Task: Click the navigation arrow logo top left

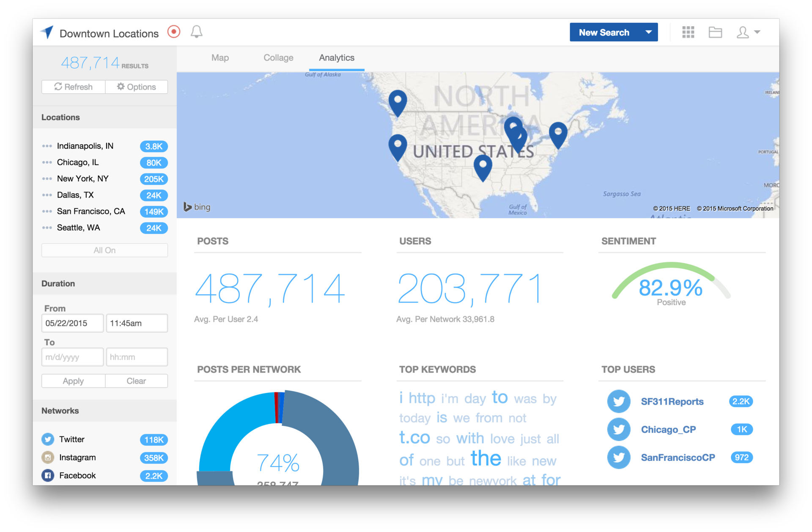Action: point(47,32)
